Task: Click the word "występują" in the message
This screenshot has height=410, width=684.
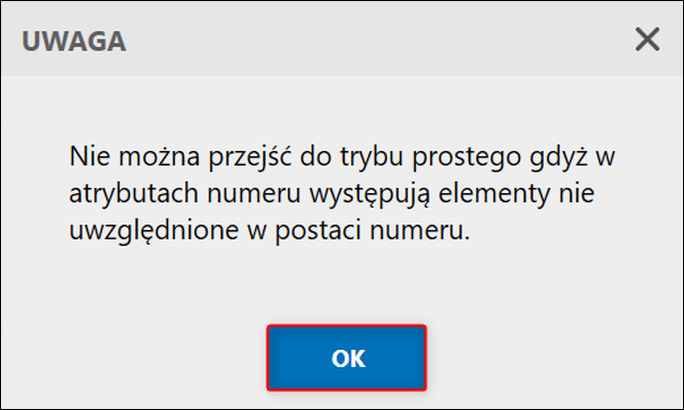Action: pyautogui.click(x=370, y=195)
